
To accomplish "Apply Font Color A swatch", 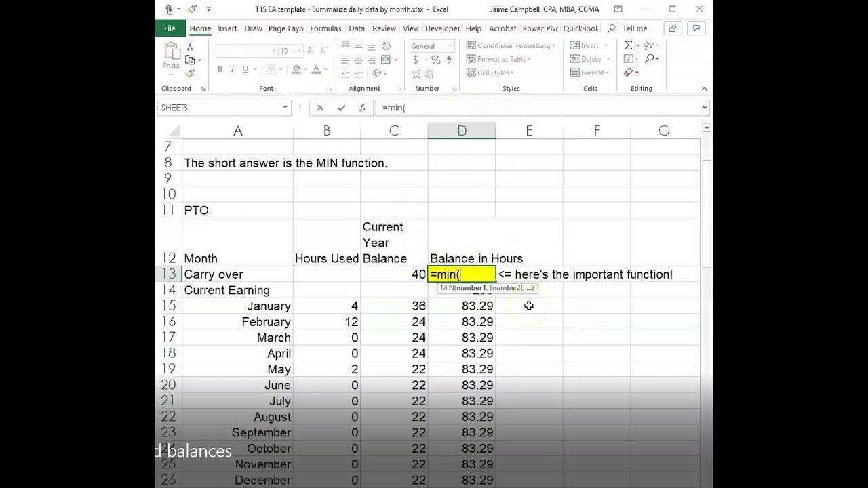I will (x=317, y=69).
